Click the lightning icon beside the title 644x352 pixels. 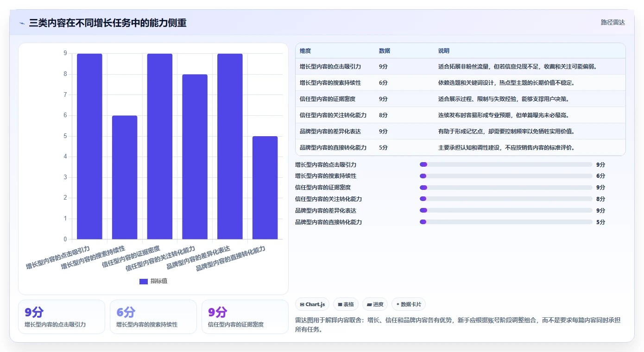point(22,23)
